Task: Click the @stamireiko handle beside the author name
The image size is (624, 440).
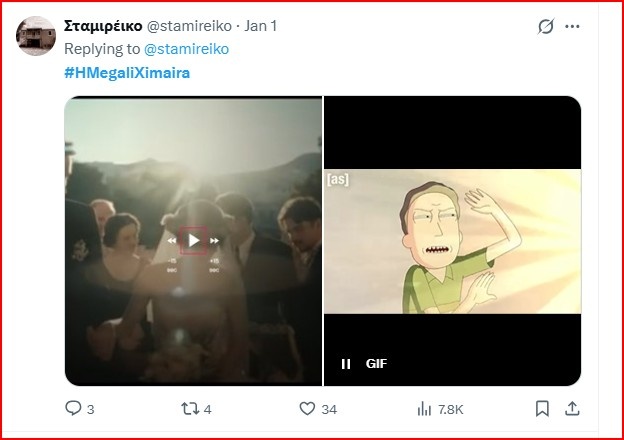Action: (187, 26)
